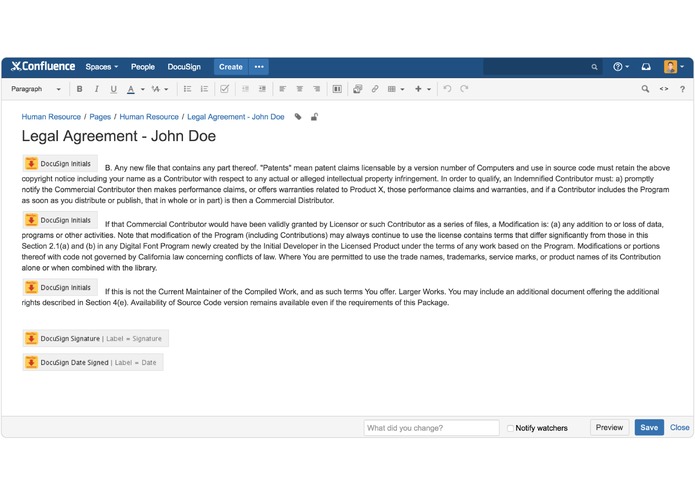
Task: Apply italic formatting
Action: [x=96, y=89]
